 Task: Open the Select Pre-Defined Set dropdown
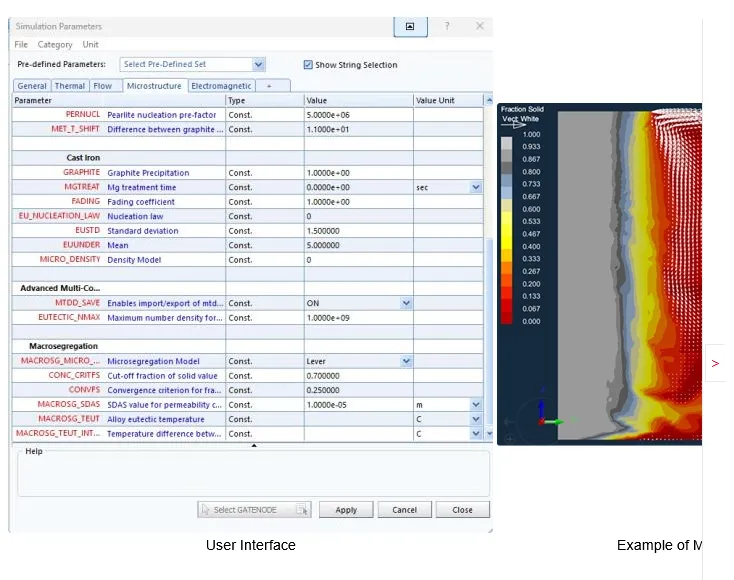(x=258, y=64)
